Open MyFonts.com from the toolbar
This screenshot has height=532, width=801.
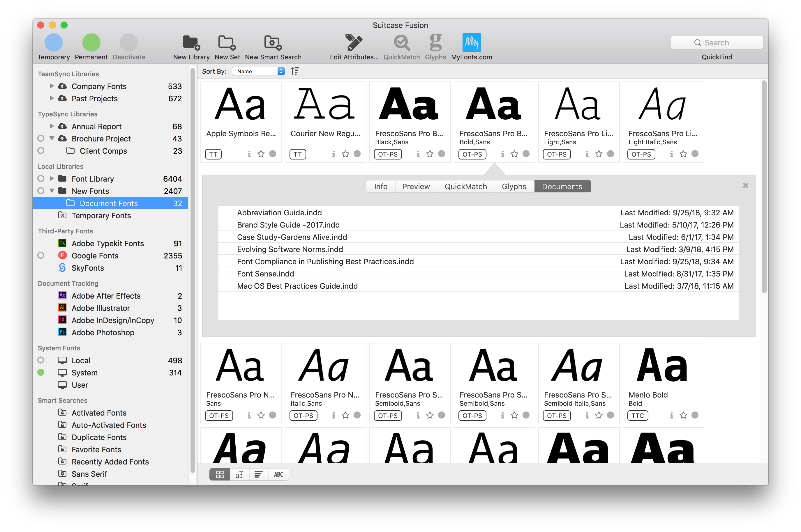pos(471,43)
